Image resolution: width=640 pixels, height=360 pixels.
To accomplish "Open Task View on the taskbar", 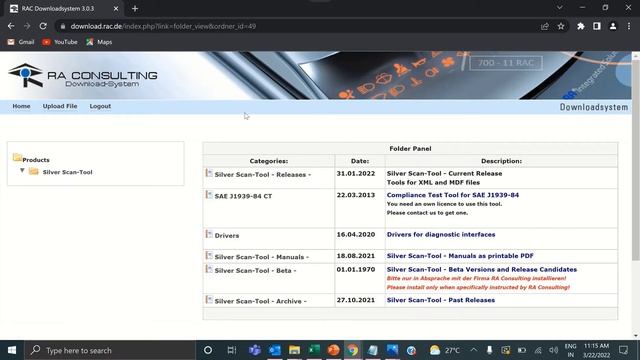I will point(231,350).
